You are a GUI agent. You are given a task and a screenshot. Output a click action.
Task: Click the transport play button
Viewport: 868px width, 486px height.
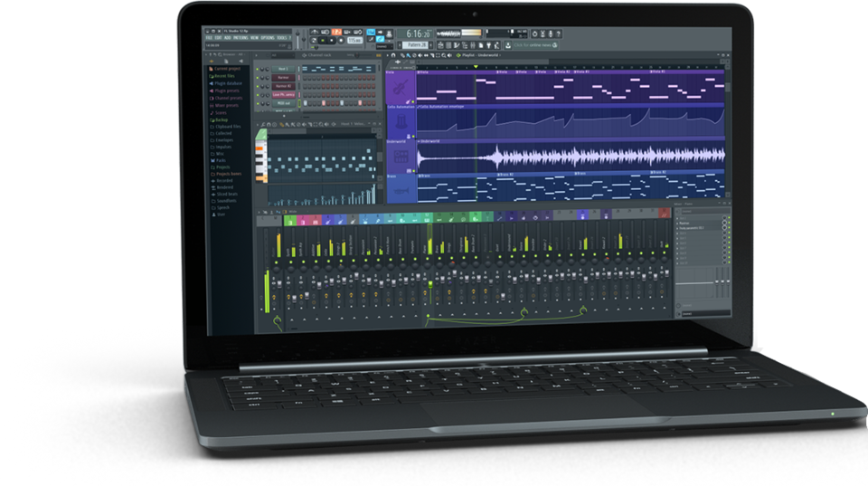coord(322,41)
